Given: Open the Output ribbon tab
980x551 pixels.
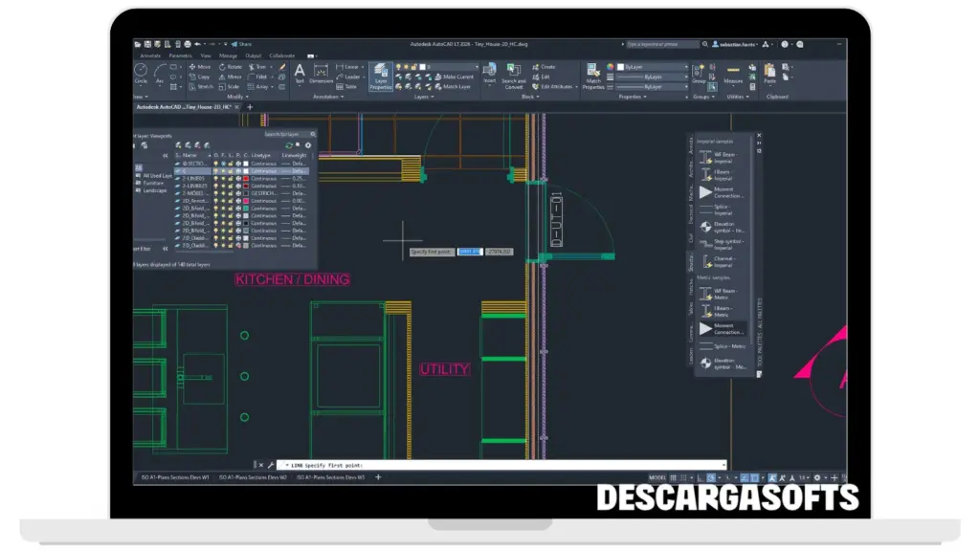Looking at the screenshot, I should pyautogui.click(x=253, y=55).
